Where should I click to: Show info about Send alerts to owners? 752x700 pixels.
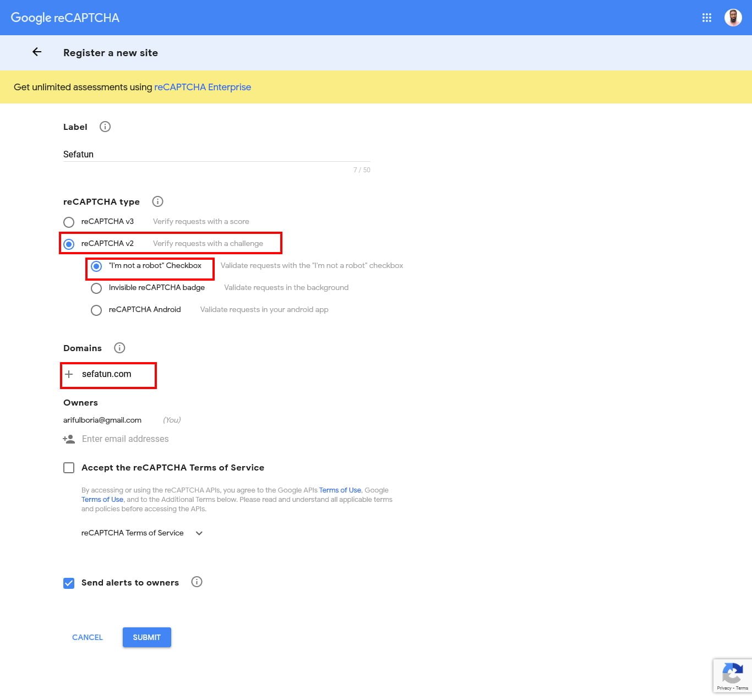point(197,582)
